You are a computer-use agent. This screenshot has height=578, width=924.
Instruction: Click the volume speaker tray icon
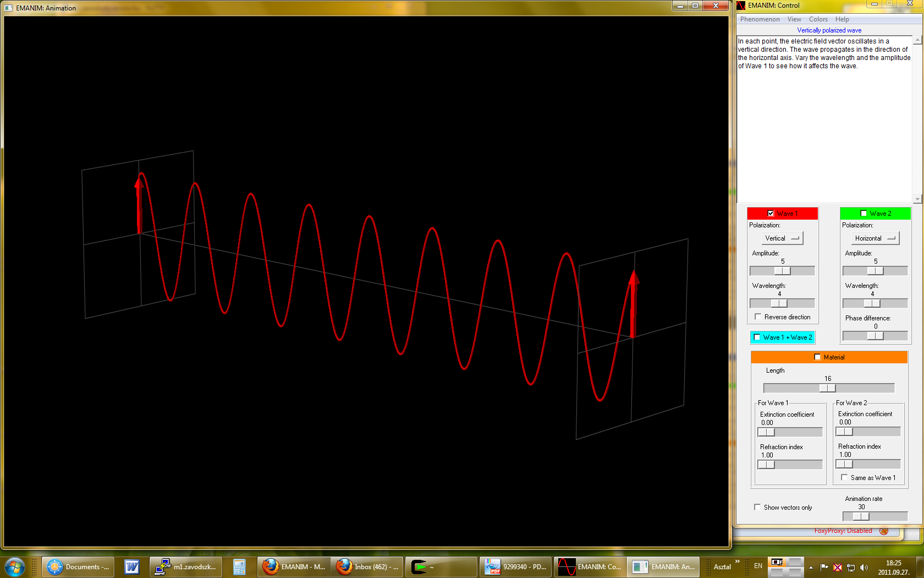pyautogui.click(x=864, y=568)
